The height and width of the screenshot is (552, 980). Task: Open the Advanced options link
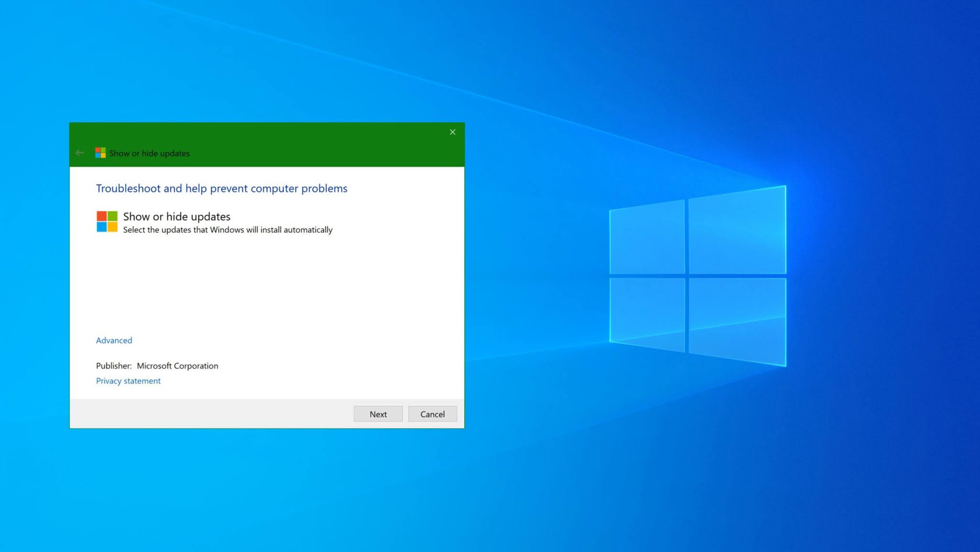pos(114,340)
